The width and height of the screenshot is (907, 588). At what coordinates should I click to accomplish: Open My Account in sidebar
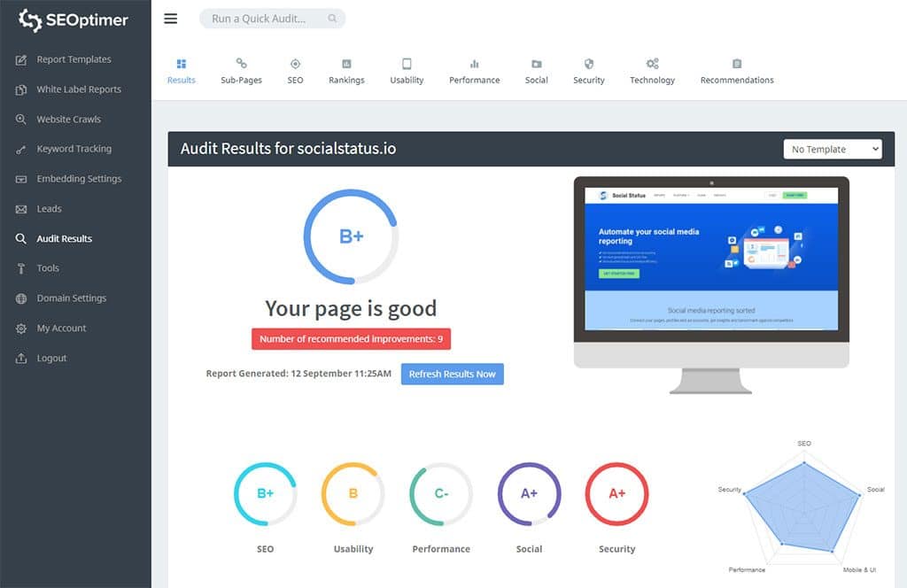61,329
